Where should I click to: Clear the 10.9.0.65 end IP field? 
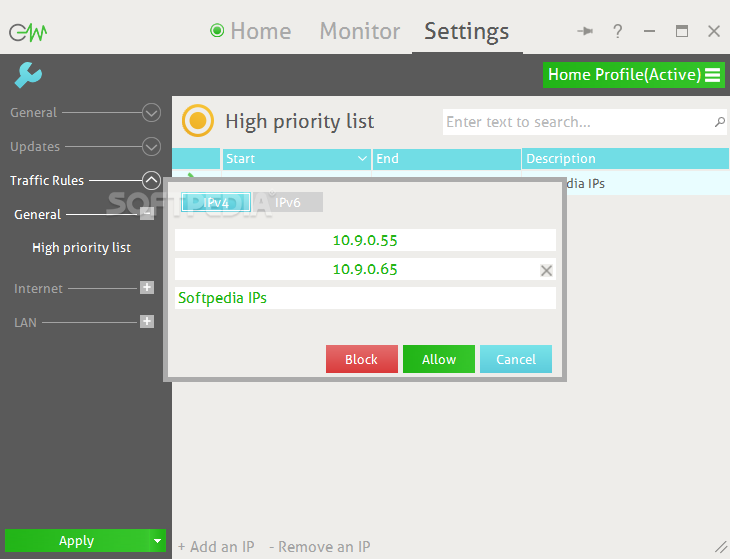click(546, 270)
